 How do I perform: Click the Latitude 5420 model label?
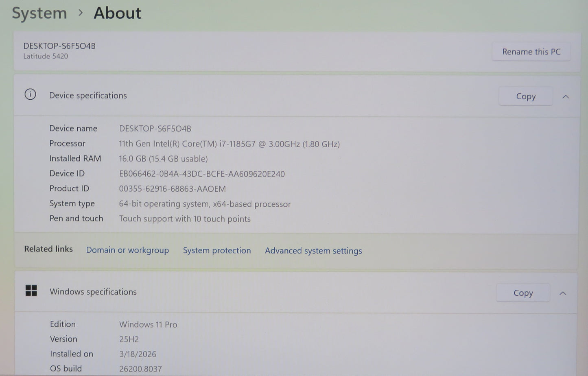pyautogui.click(x=46, y=56)
